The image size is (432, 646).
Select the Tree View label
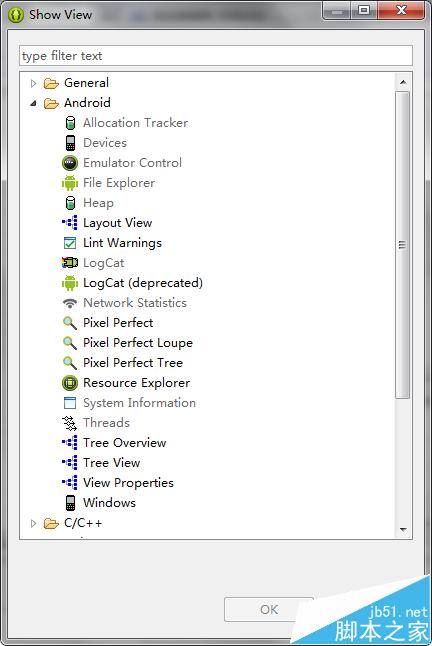[x=112, y=463]
